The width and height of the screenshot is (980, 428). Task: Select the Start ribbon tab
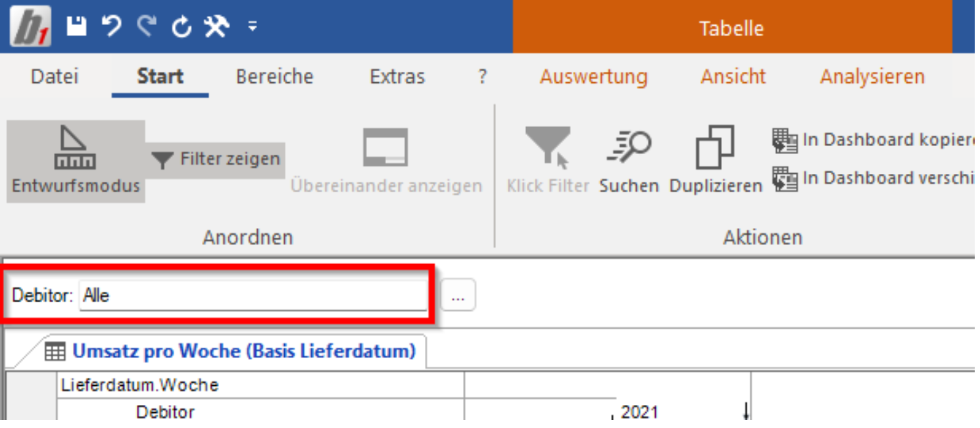(160, 76)
